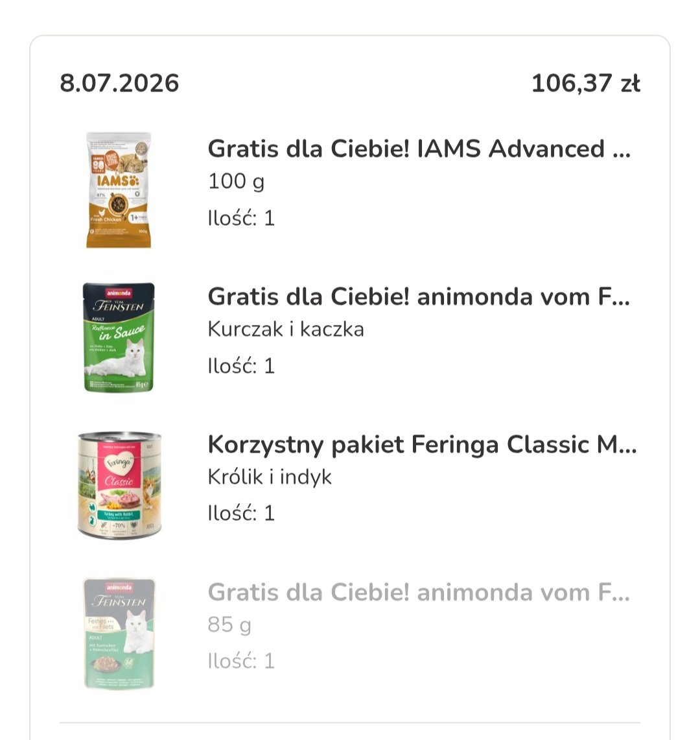Viewport: 700px width, 740px height.
Task: Select the greyed-out animonda Feines Filets pouch image
Action: (x=119, y=634)
